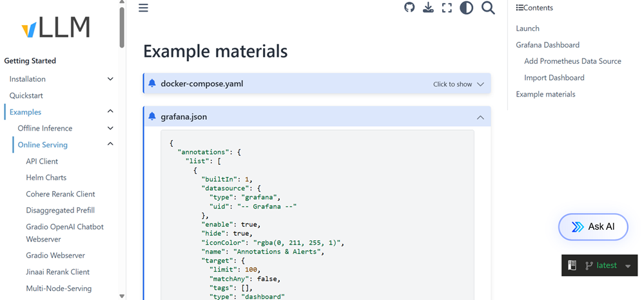Open Offline Inference in sidebar
The height and width of the screenshot is (300, 644).
pos(45,128)
